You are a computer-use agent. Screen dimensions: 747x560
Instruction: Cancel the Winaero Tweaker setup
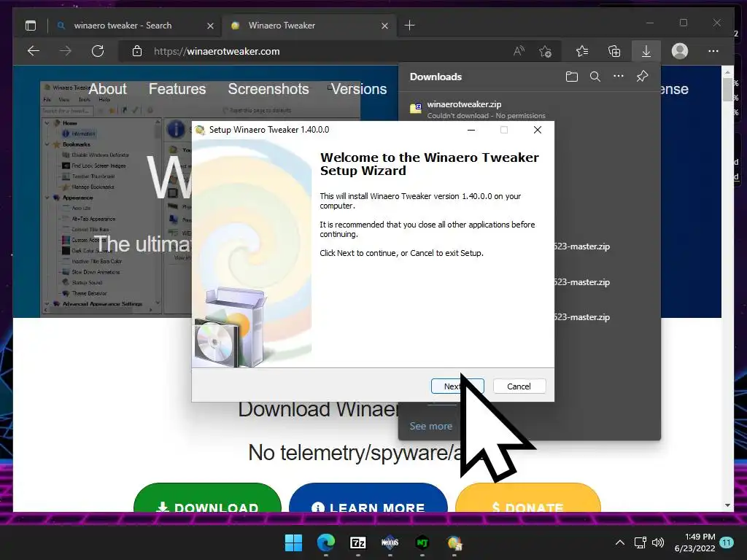519,386
